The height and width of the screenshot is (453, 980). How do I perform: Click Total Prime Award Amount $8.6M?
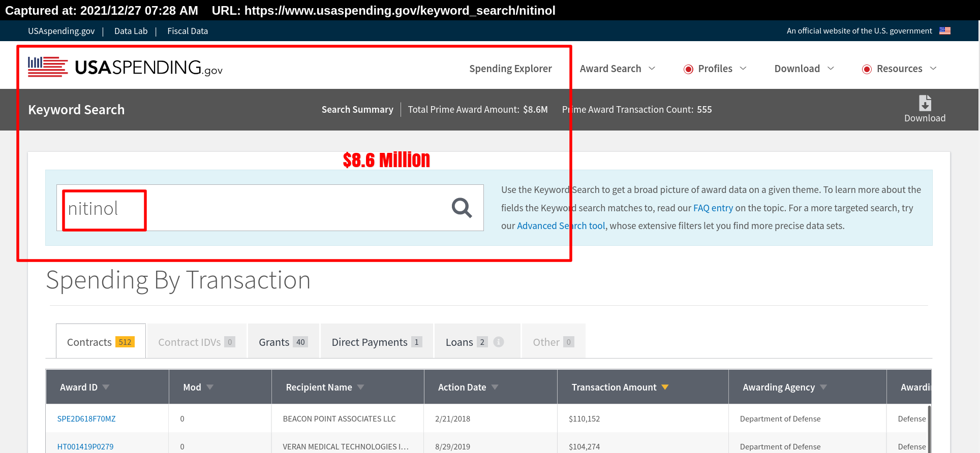pos(478,109)
